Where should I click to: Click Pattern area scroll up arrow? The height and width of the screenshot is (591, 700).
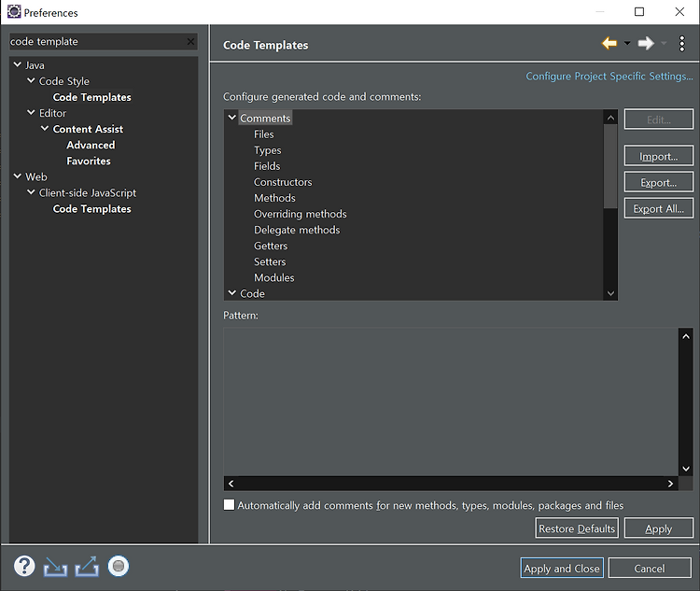[x=686, y=336]
